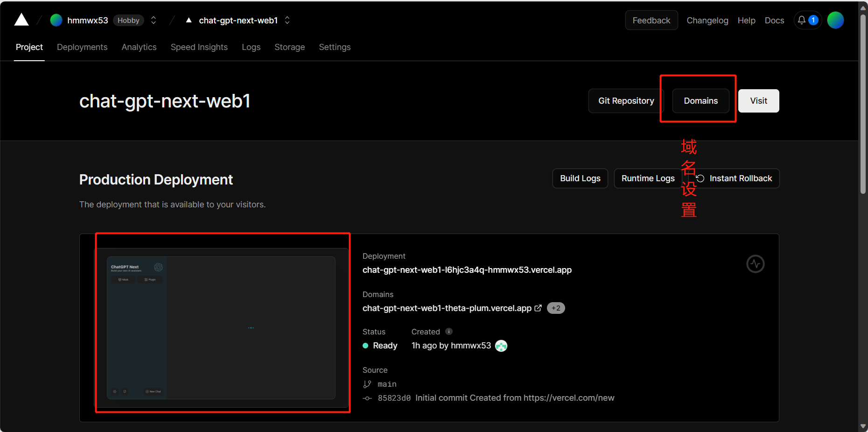The height and width of the screenshot is (432, 868).
Task: Show the +2 additional domains badge
Action: [556, 308]
